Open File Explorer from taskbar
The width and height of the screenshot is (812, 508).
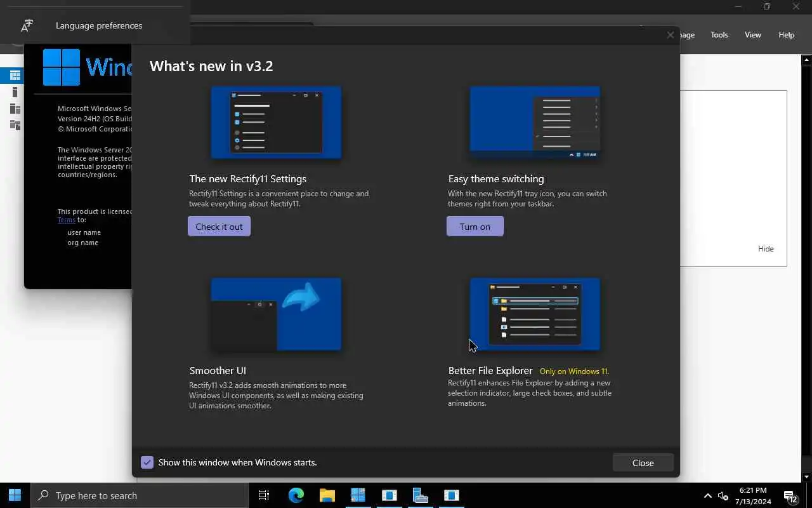pyautogui.click(x=327, y=495)
